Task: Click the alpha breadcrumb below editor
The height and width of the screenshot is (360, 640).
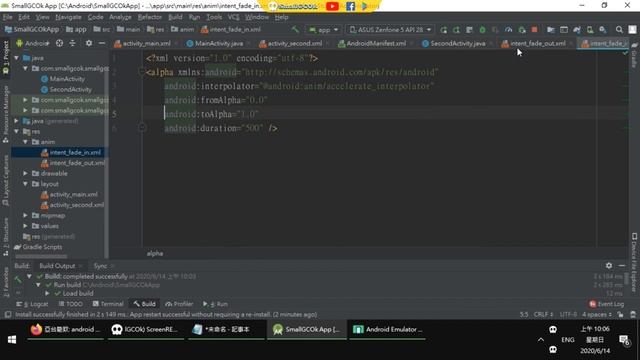Action: click(x=155, y=253)
